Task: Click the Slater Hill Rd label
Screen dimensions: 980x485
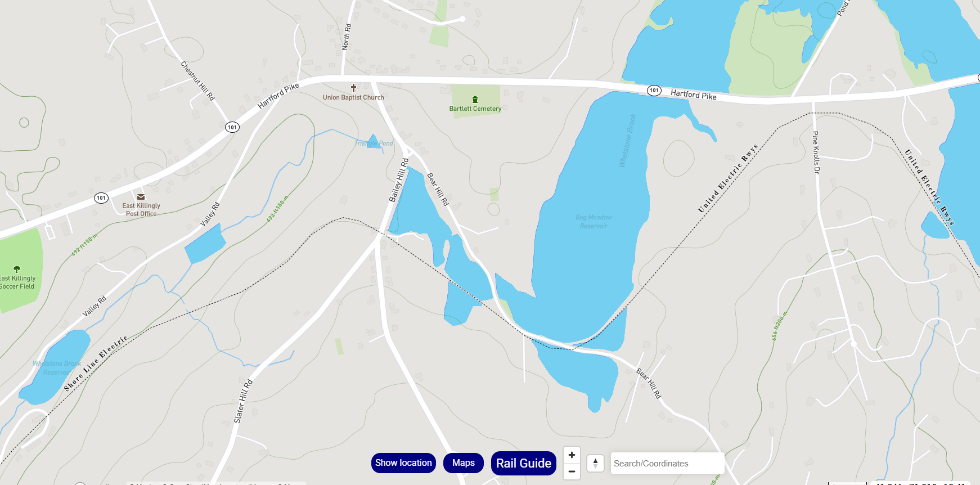Action: click(243, 401)
